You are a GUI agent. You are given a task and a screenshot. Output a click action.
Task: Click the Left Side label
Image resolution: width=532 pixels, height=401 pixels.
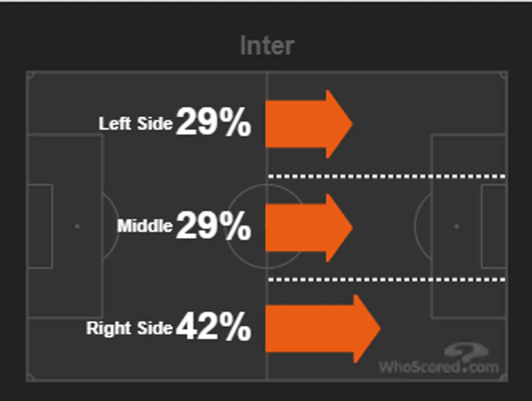(x=136, y=124)
